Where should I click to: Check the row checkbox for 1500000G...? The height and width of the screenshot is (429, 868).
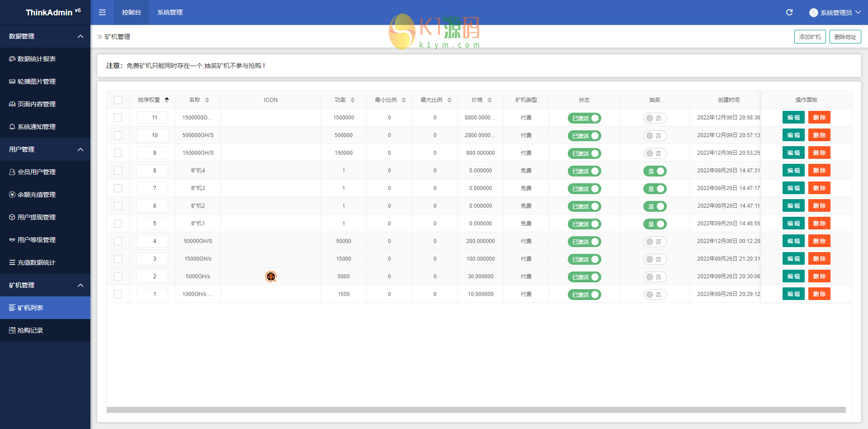118,118
